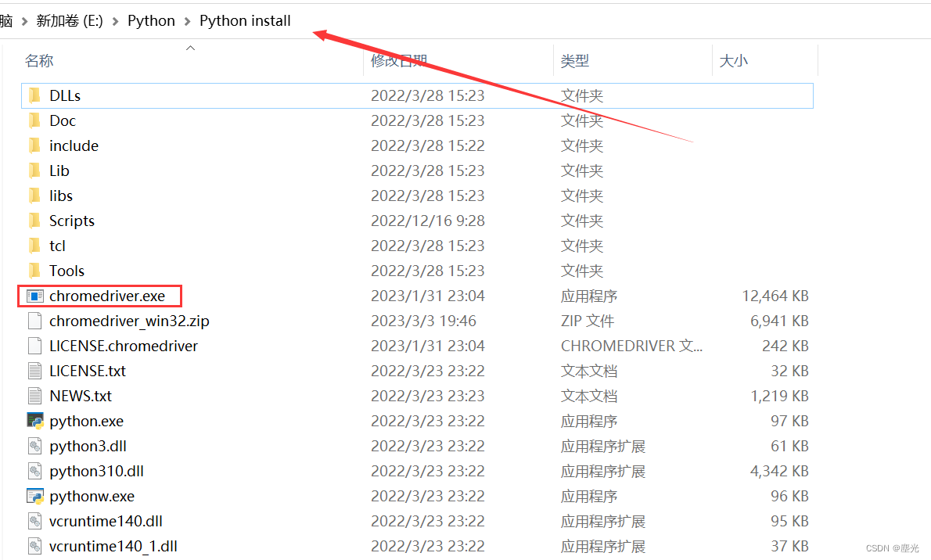931x560 pixels.
Task: Click the include folder icon
Action: (x=34, y=145)
